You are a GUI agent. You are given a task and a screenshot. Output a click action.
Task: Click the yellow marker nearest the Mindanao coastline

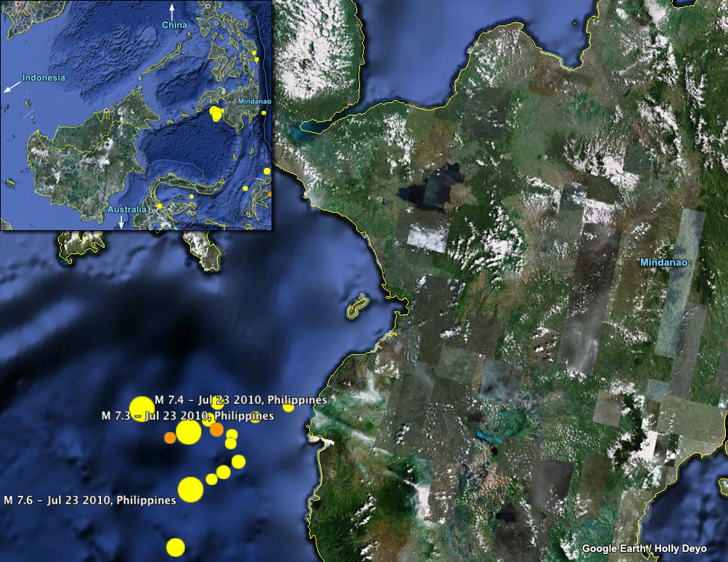pos(288,407)
